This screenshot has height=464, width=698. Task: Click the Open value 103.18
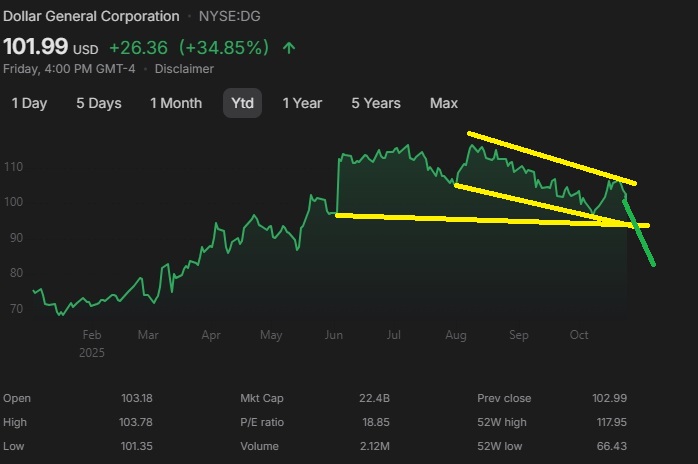click(137, 398)
